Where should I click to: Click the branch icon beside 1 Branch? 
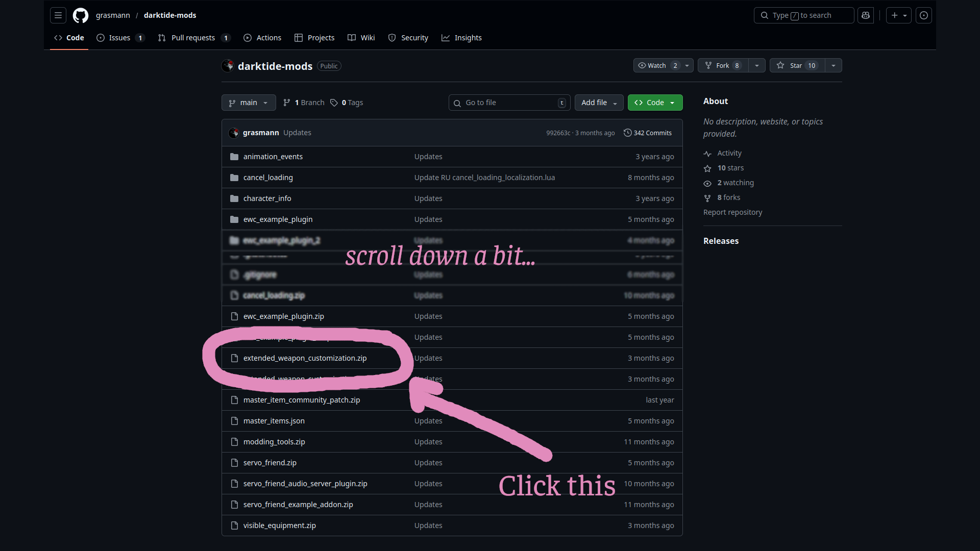tap(287, 102)
